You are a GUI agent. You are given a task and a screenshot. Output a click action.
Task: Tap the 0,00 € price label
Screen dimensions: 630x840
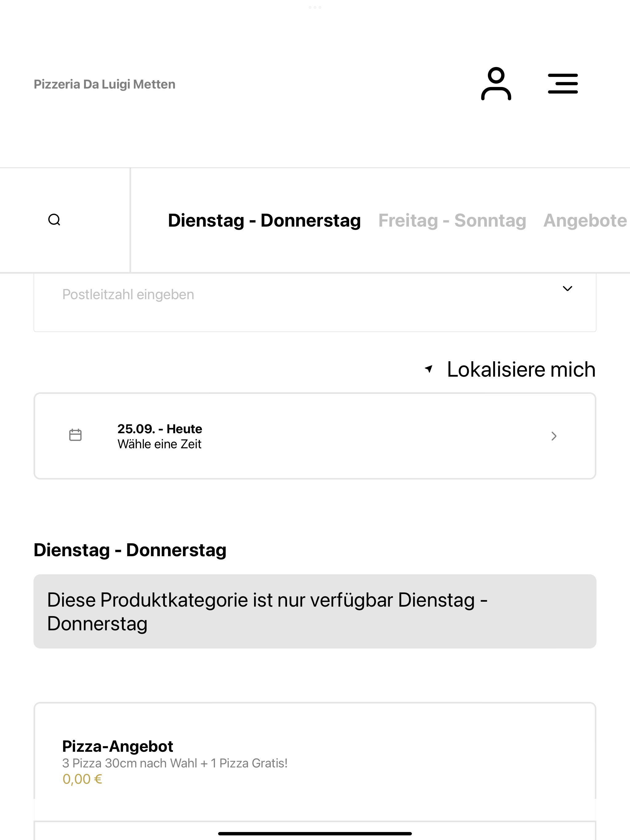coord(82,779)
